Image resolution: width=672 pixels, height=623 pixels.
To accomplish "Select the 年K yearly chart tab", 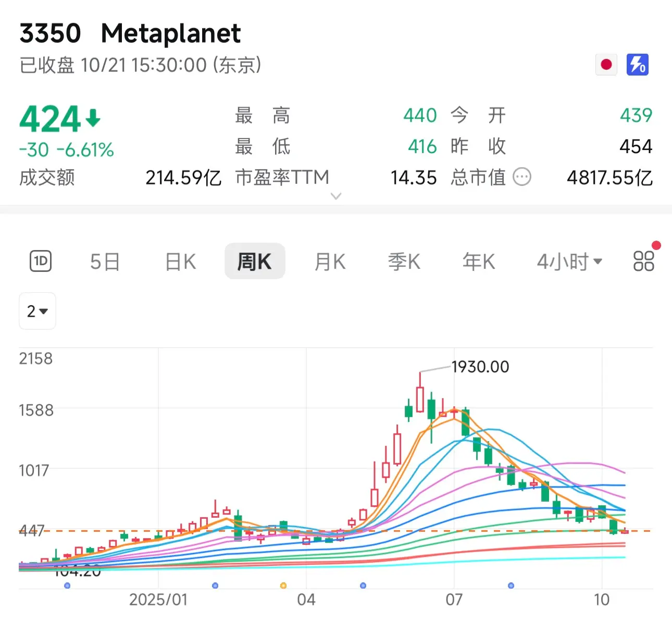I will 478,261.
